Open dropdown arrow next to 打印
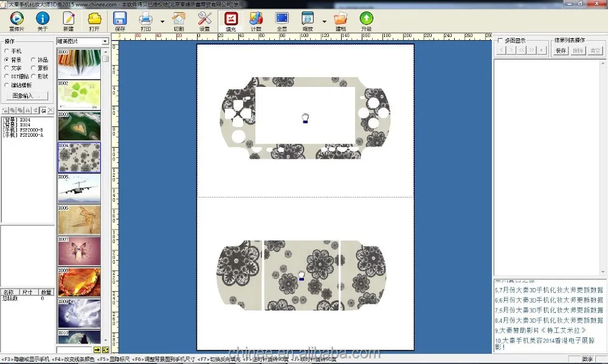Screen dimensions: 608x364 [x=162, y=21]
